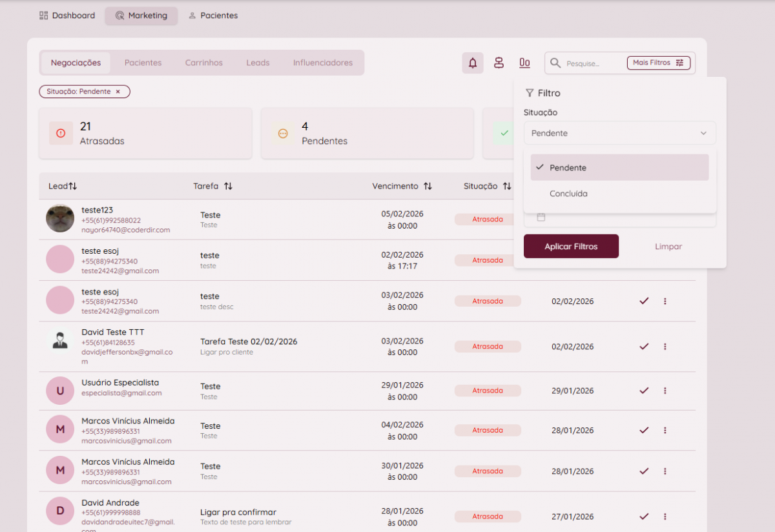This screenshot has width=775, height=532.
Task: Click the Pendentes orange ellipsis icon
Action: coord(282,133)
